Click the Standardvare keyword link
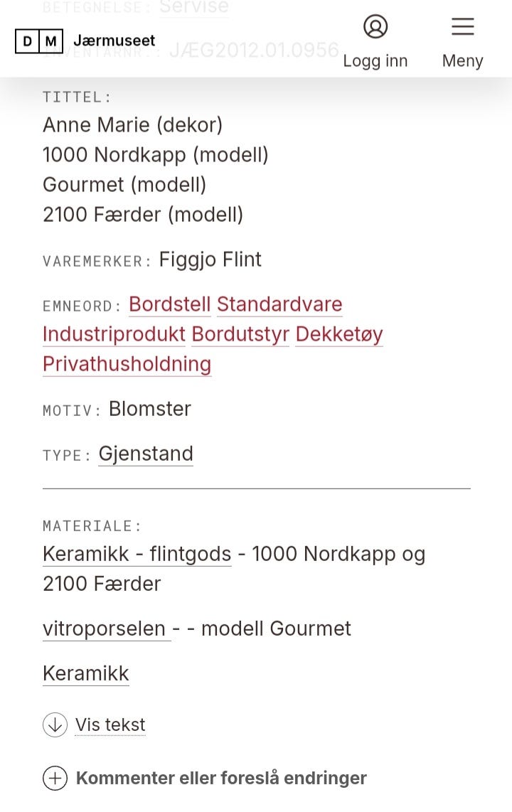The image size is (512, 812). [x=279, y=304]
